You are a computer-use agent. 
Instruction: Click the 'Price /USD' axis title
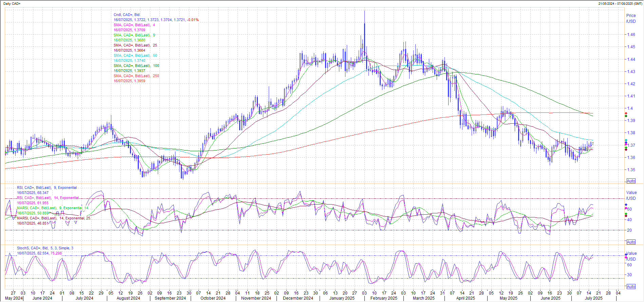631,18
